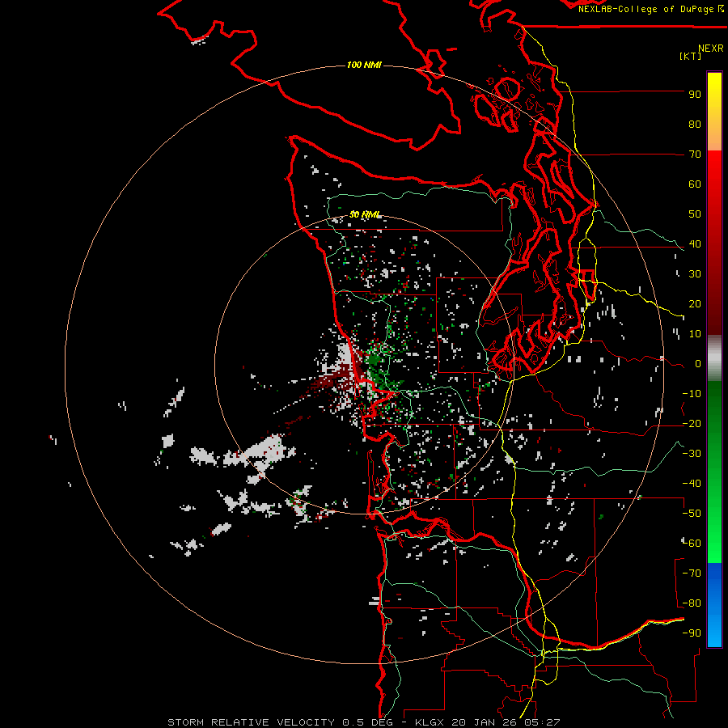Click the -30 knot scale value
This screenshot has height=728, width=728.
click(692, 454)
